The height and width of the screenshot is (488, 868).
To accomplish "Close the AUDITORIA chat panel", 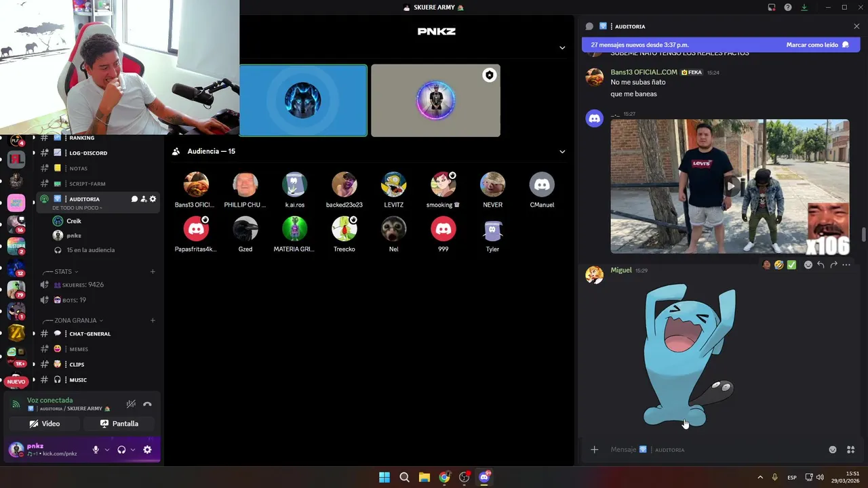I will 856,26.
